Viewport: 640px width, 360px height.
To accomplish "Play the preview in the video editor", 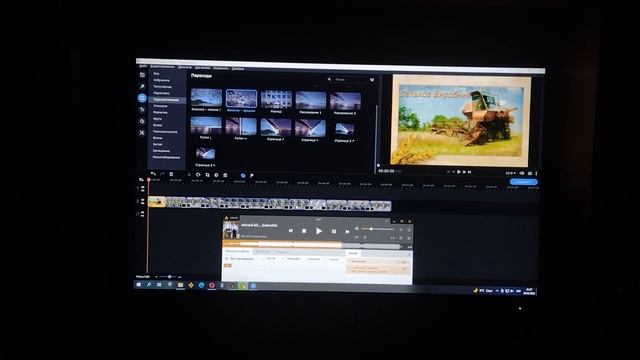I will click(459, 172).
